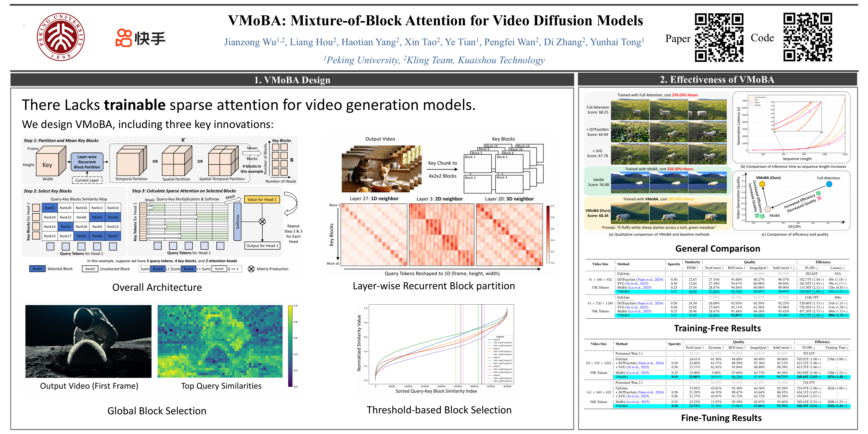
Task: Click the Peking University round logo
Action: 61,37
